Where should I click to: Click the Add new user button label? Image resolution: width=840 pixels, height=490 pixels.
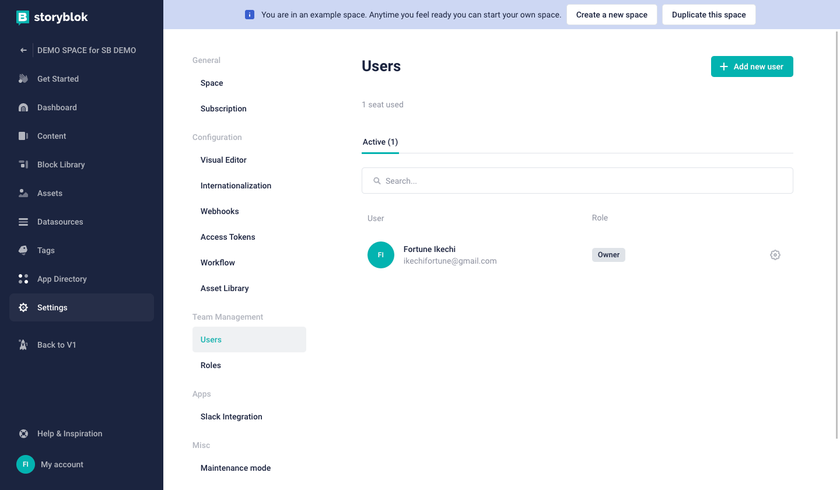point(758,67)
